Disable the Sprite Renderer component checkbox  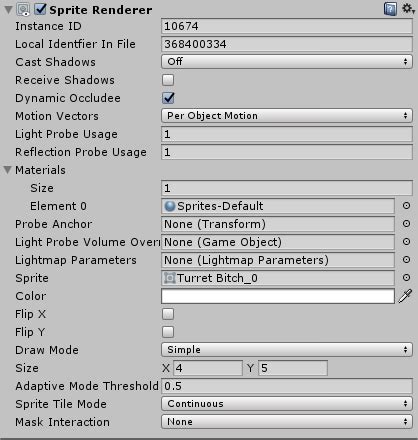[40, 9]
